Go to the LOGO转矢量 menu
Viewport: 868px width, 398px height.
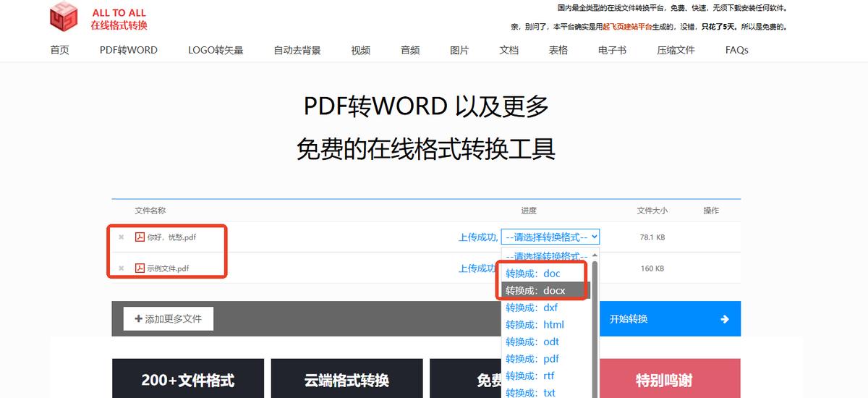[216, 51]
